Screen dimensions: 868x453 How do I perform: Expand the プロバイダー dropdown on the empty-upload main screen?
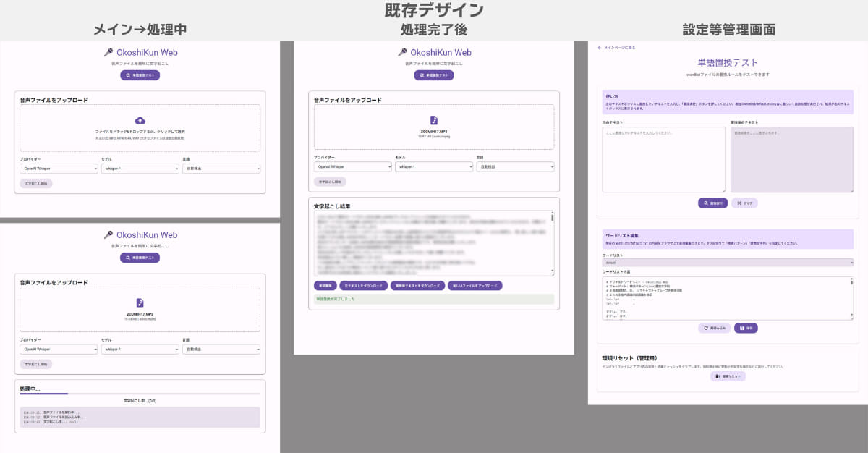[x=59, y=168]
